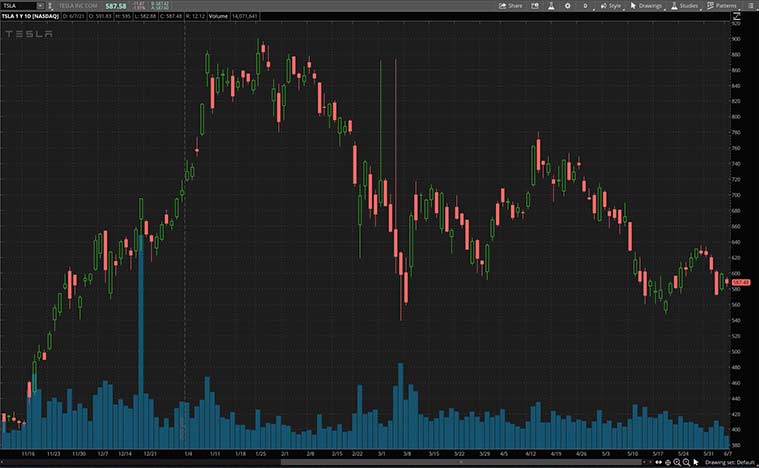The height and width of the screenshot is (468, 759).
Task: Click the 1/4 date label on the time axis
Action: click(x=188, y=453)
